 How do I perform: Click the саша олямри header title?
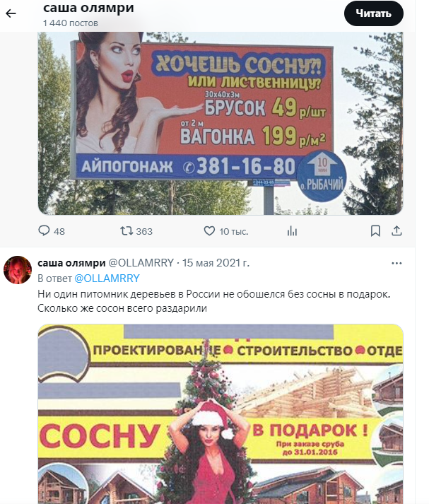[x=88, y=8]
